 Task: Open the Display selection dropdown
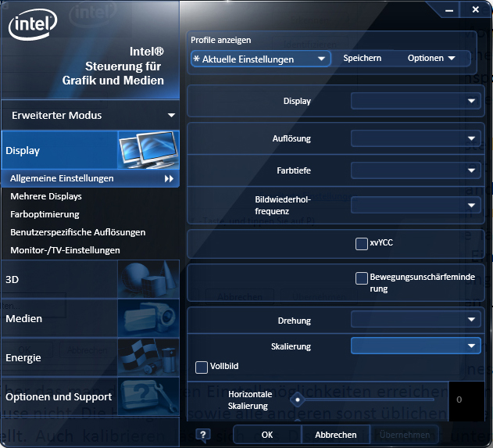(416, 101)
